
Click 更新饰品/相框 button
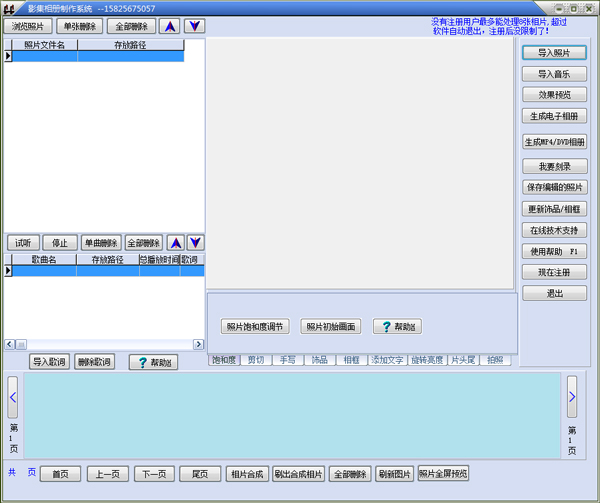554,209
